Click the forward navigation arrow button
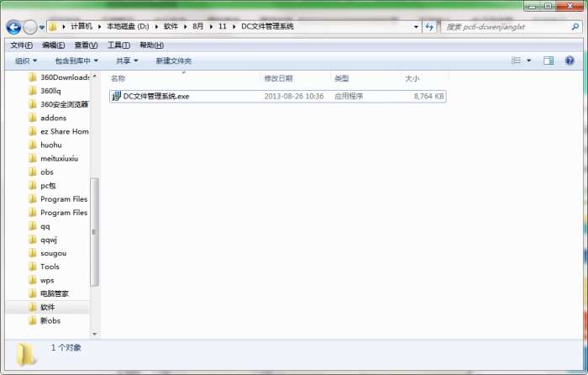The image size is (588, 375). tap(30, 27)
